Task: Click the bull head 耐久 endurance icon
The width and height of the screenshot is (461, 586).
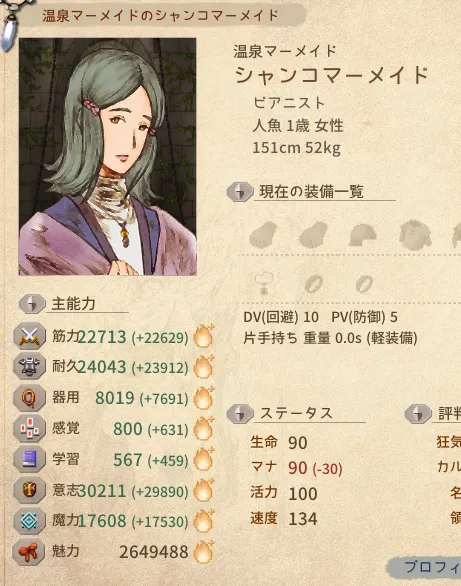Action: (29, 367)
